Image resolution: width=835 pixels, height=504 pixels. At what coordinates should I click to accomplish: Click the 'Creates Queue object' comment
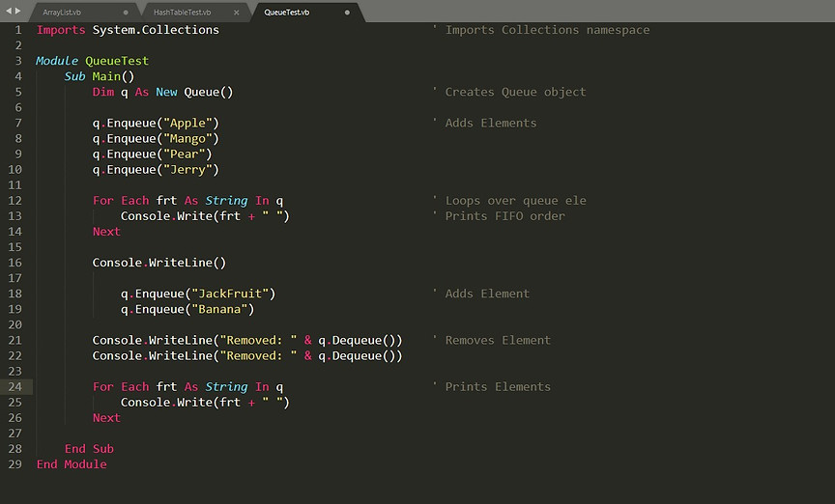[510, 92]
